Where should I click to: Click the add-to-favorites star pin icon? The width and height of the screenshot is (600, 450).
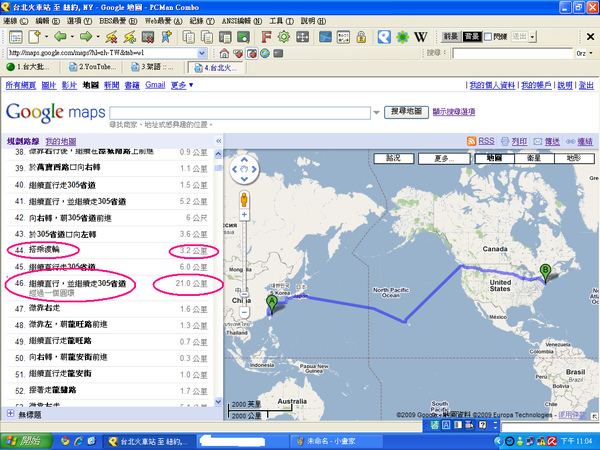167,37
